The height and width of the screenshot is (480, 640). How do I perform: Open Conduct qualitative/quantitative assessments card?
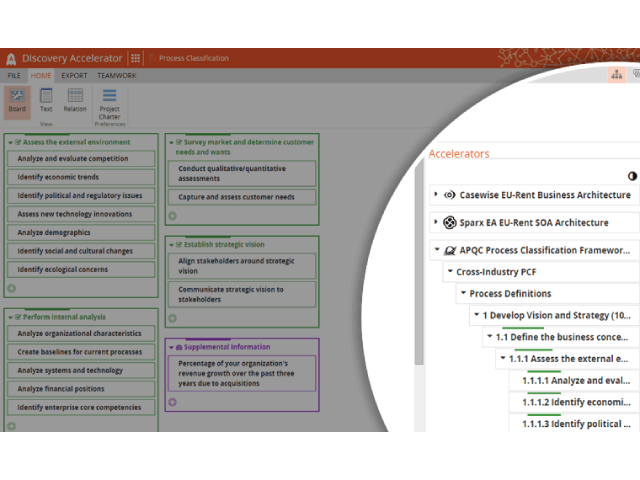tap(242, 173)
